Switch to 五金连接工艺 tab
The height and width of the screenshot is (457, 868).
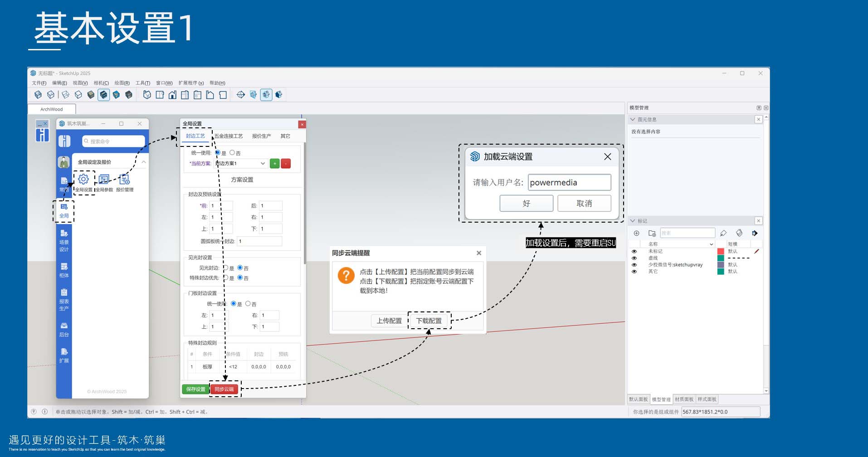pos(229,136)
